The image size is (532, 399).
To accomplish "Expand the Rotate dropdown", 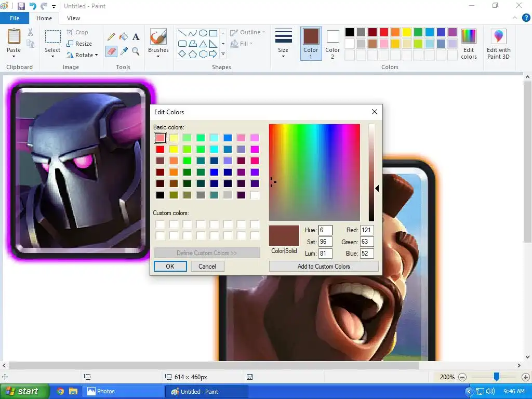I will click(x=96, y=55).
